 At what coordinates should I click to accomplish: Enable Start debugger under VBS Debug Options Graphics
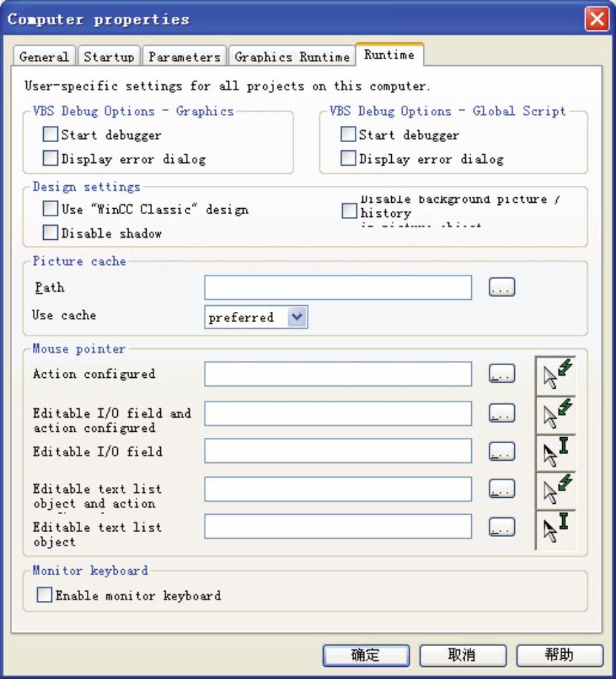[x=50, y=134]
